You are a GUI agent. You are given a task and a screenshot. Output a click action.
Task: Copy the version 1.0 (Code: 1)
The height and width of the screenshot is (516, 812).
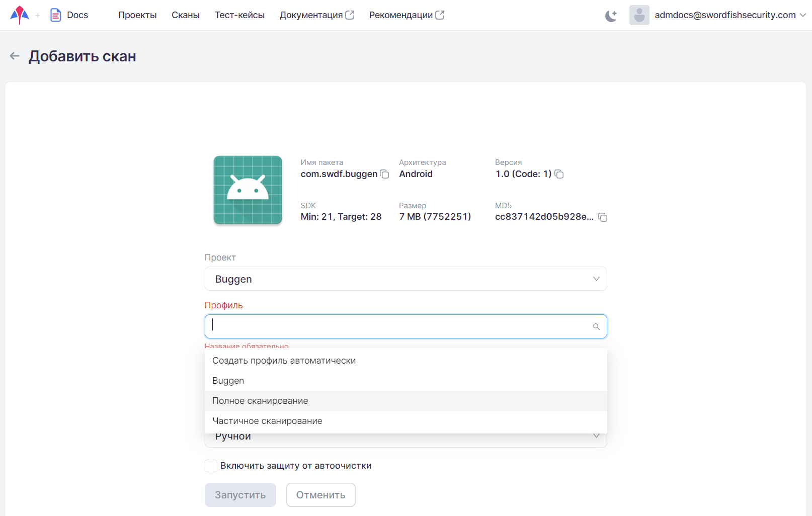[x=559, y=175]
